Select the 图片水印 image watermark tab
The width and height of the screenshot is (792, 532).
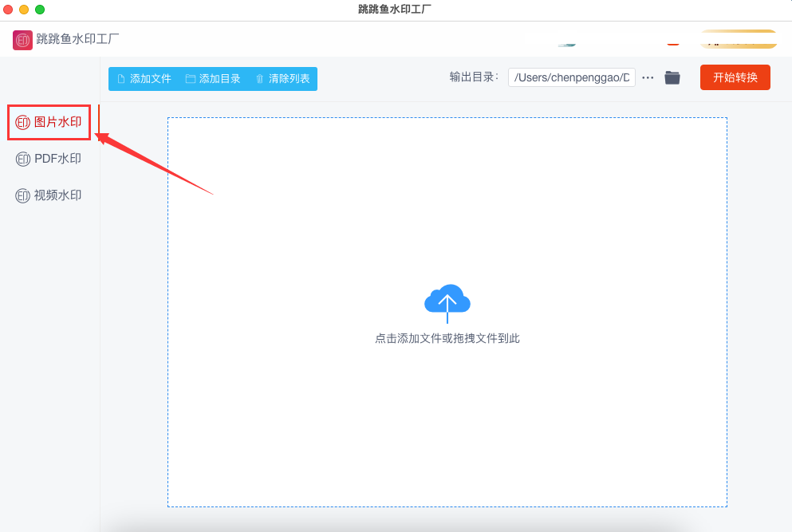[49, 122]
